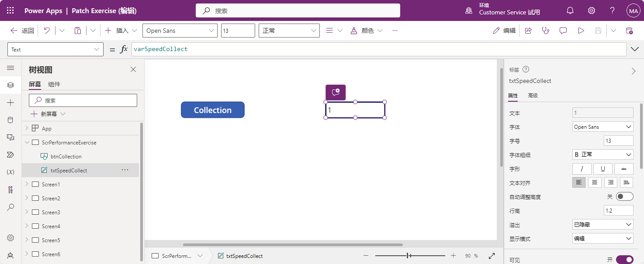644x264 pixels.
Task: Open the 插入 menu
Action: [121, 31]
